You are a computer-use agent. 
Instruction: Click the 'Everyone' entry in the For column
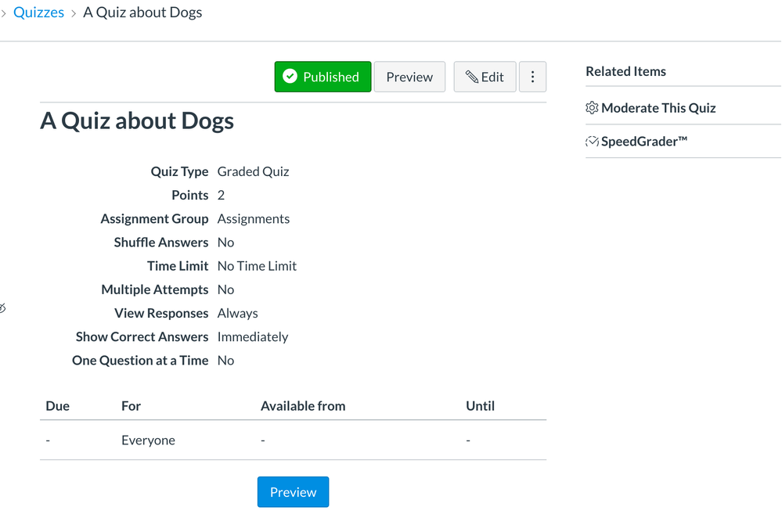(x=148, y=440)
